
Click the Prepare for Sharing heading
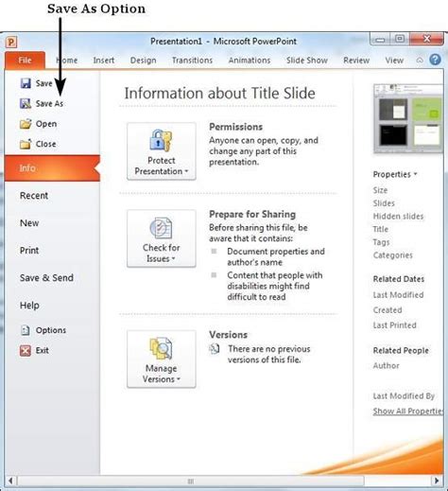point(252,214)
